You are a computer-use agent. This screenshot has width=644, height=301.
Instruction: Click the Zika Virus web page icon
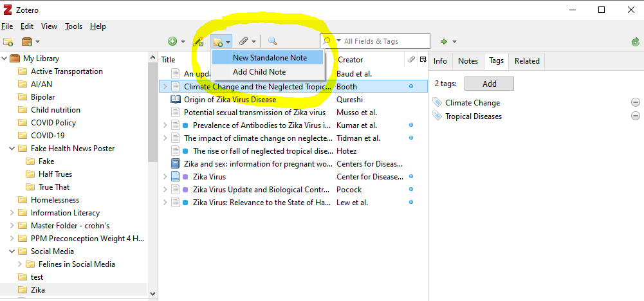coord(176,177)
